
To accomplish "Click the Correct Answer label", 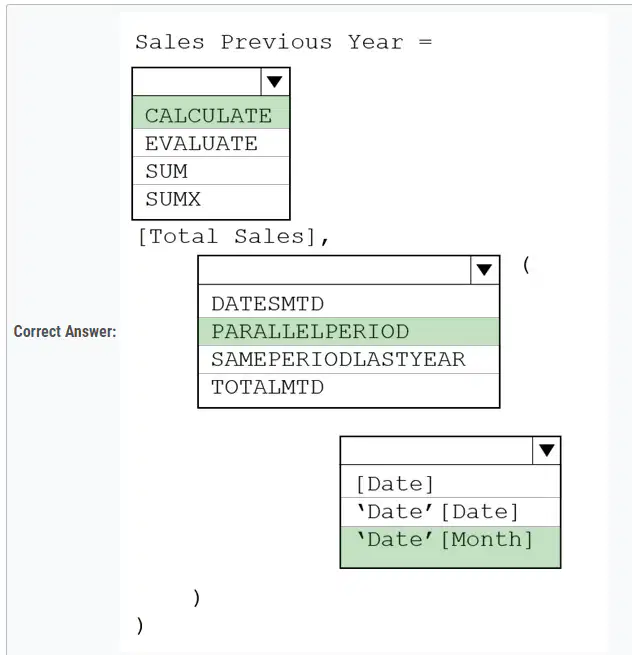I will [x=65, y=331].
